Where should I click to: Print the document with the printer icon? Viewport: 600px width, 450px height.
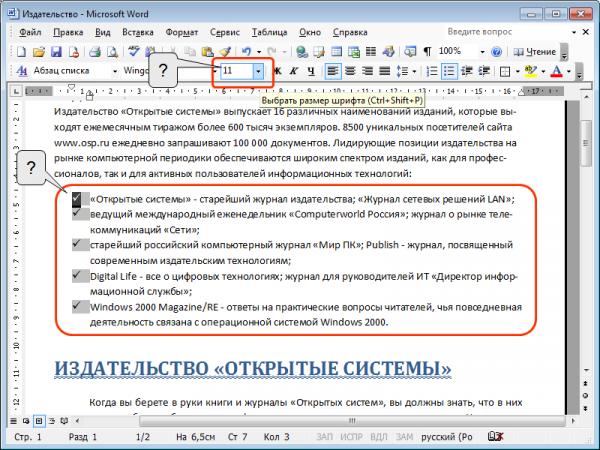tap(95, 51)
